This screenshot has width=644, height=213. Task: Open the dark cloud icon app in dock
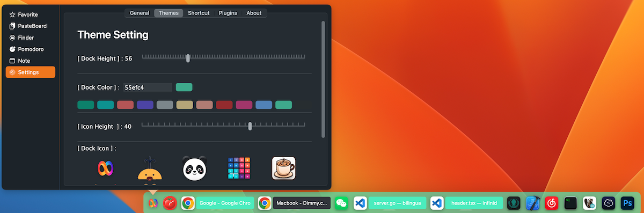[608, 203]
